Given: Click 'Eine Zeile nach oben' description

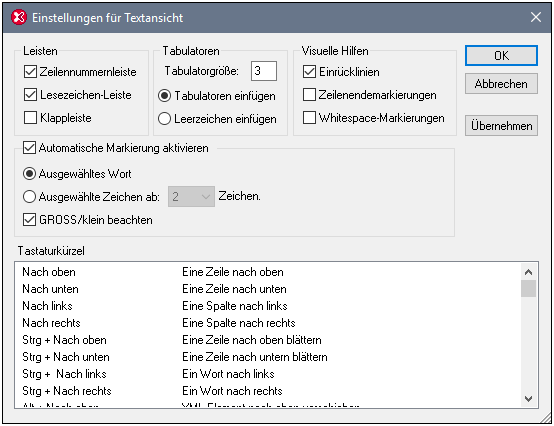Looking at the screenshot, I should click(x=233, y=272).
